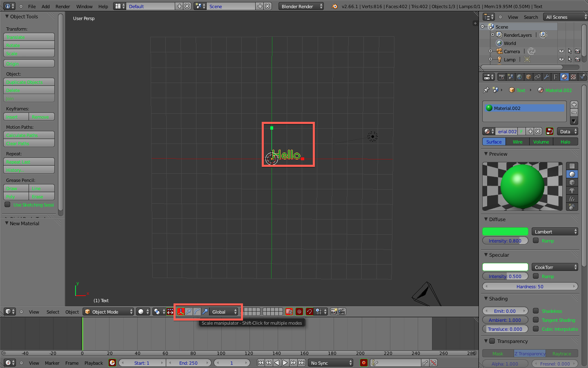Open the Object Constraints chain-link tab

[537, 77]
